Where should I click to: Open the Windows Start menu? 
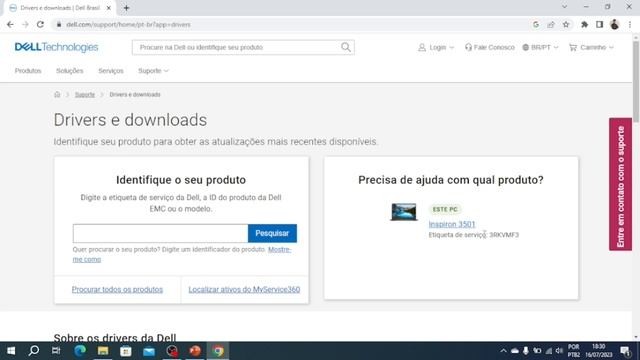(x=11, y=351)
